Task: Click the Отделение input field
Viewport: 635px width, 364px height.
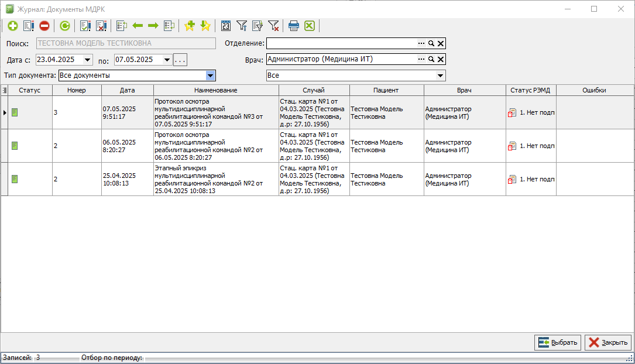Action: tap(342, 43)
